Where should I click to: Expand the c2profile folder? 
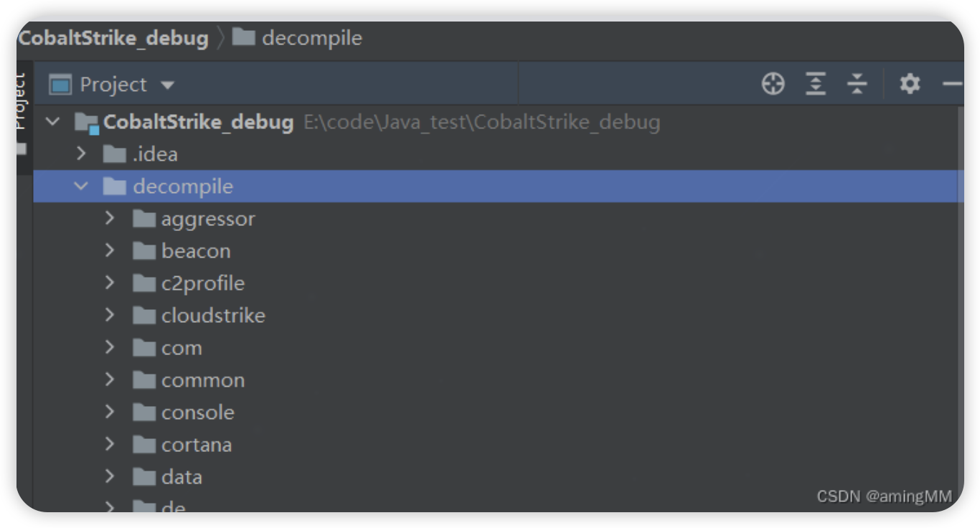tap(110, 283)
